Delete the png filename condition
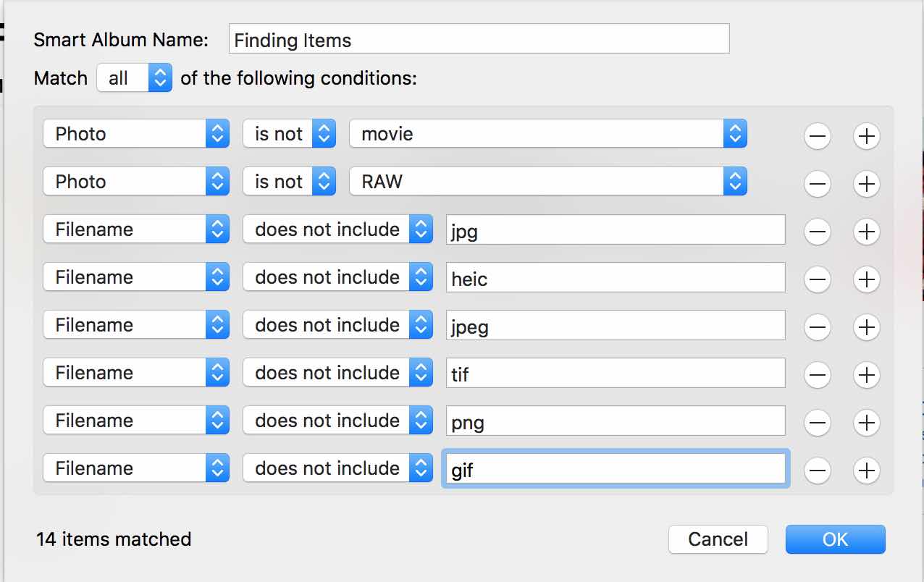This screenshot has height=582, width=924. click(817, 423)
